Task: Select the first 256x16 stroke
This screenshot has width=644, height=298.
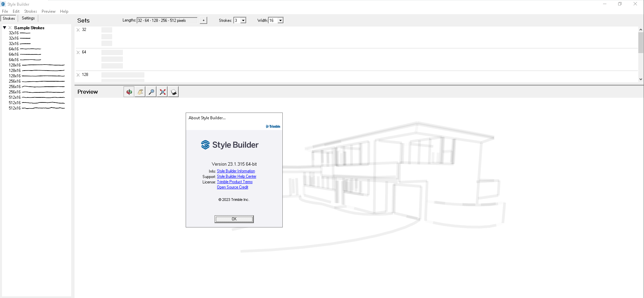Action: pyautogui.click(x=37, y=81)
